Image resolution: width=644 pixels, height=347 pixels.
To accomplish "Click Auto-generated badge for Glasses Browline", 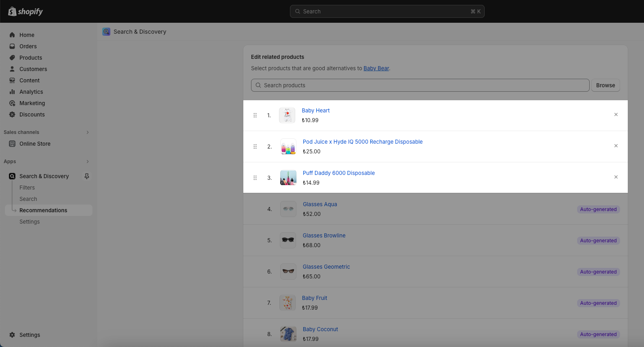I will click(x=598, y=241).
